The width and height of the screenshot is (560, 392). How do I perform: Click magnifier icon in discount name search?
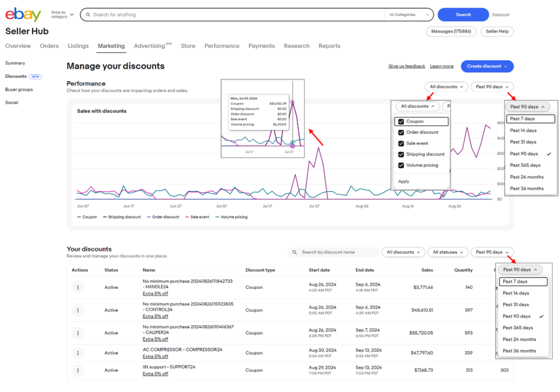click(x=295, y=253)
